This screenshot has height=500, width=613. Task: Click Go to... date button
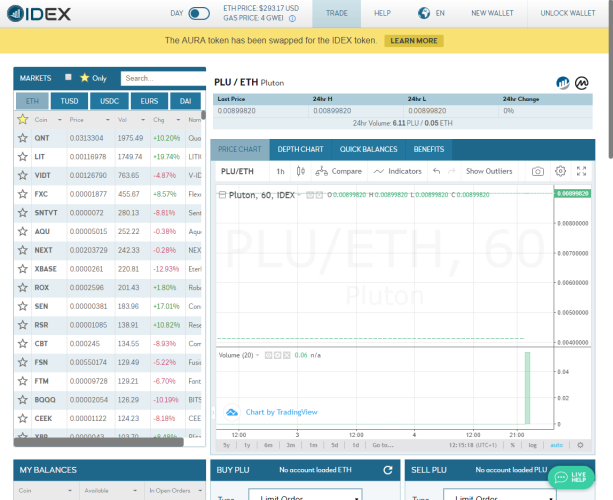tap(383, 445)
